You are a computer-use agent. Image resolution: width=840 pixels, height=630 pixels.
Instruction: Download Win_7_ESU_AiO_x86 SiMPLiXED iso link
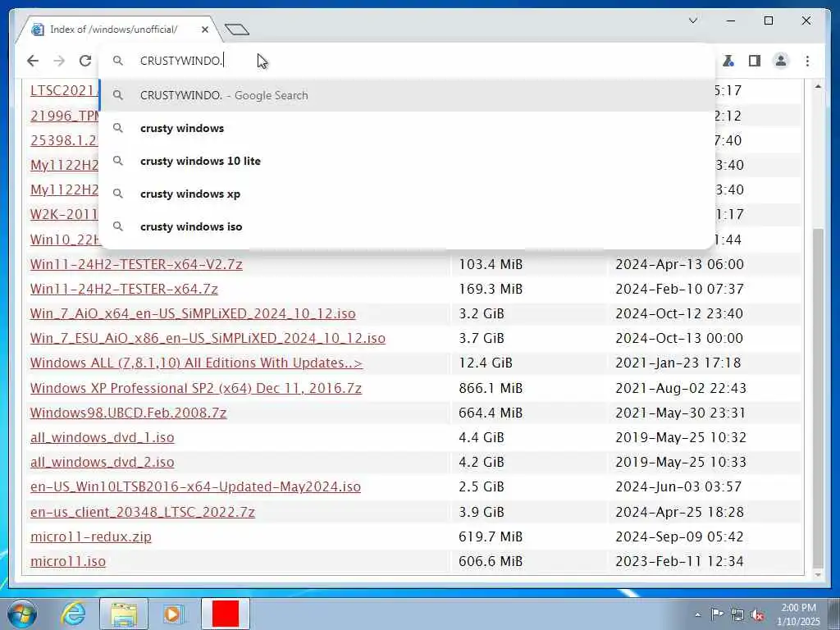click(x=208, y=338)
